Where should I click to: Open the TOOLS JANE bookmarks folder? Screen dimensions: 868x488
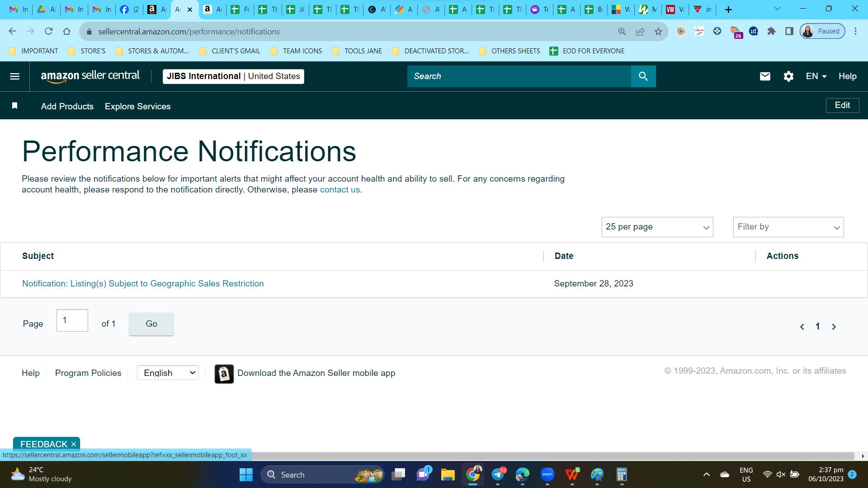tap(357, 51)
